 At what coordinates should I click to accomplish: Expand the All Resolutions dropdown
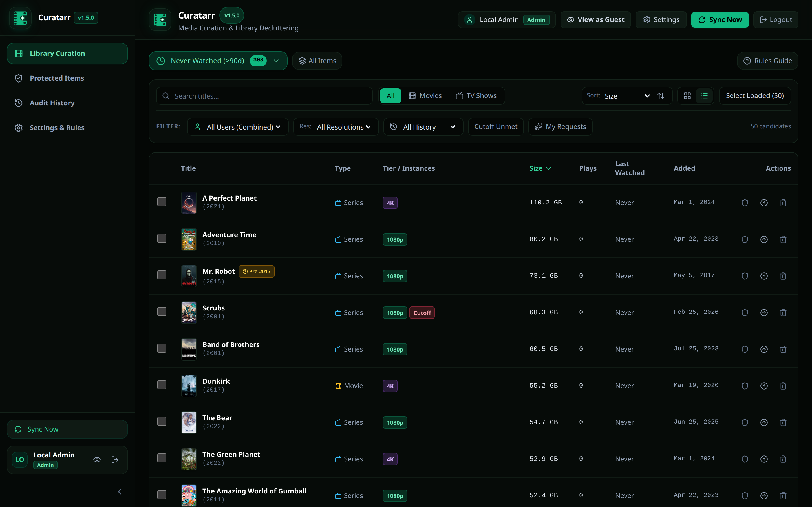pos(336,127)
